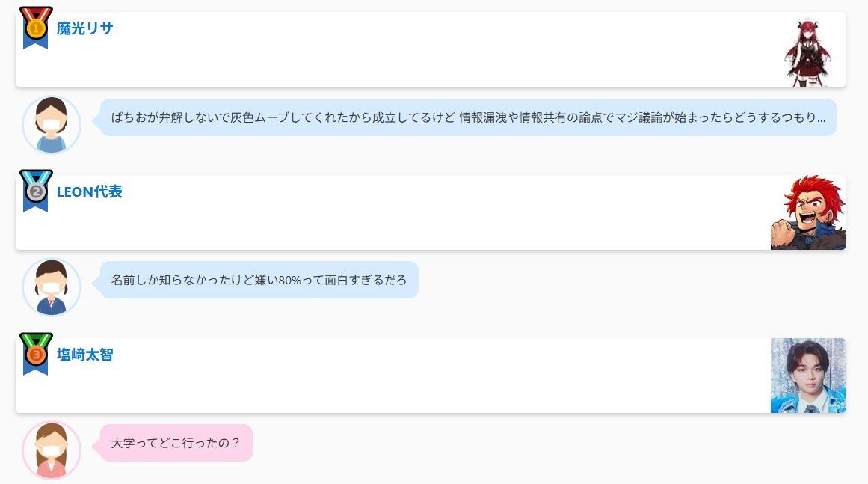This screenshot has width=868, height=484.
Task: Open the 塩崎太智 name link
Action: 84,355
